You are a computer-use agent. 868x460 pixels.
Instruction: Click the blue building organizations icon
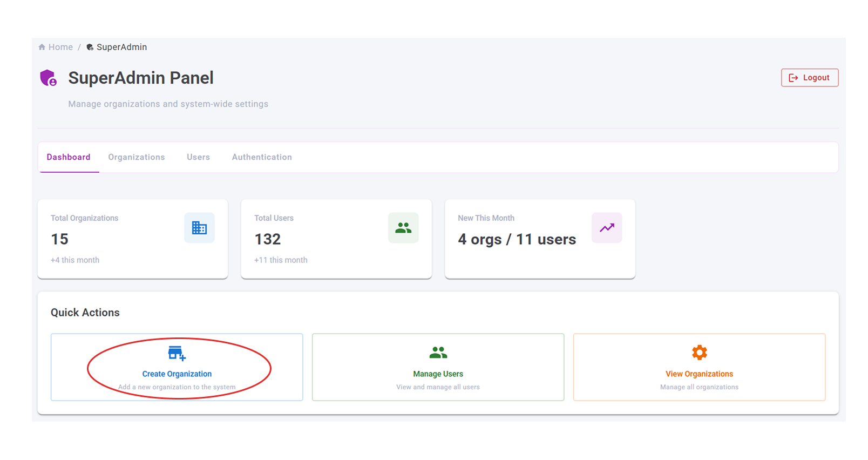199,228
